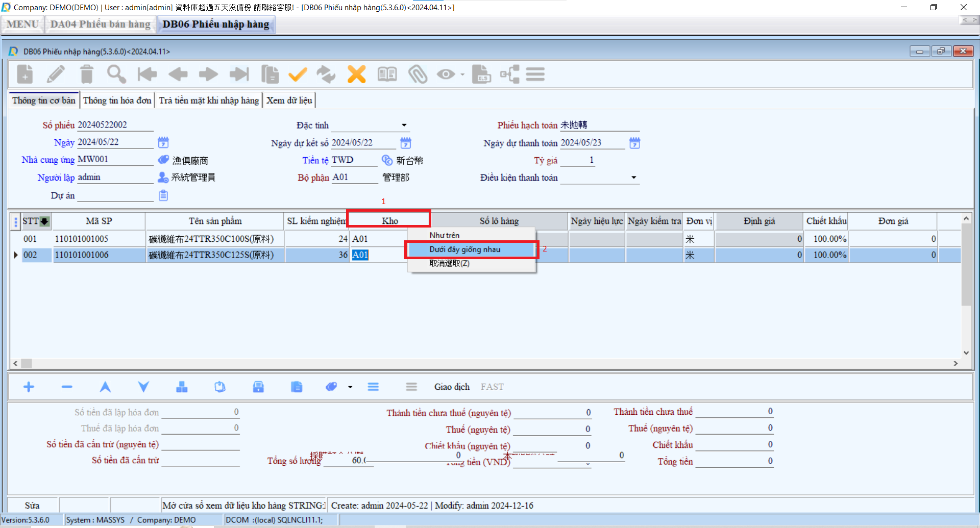Screen dimensions: 980x528
Task: Open calendar for Ngày dự kết sổ
Action: 406,143
